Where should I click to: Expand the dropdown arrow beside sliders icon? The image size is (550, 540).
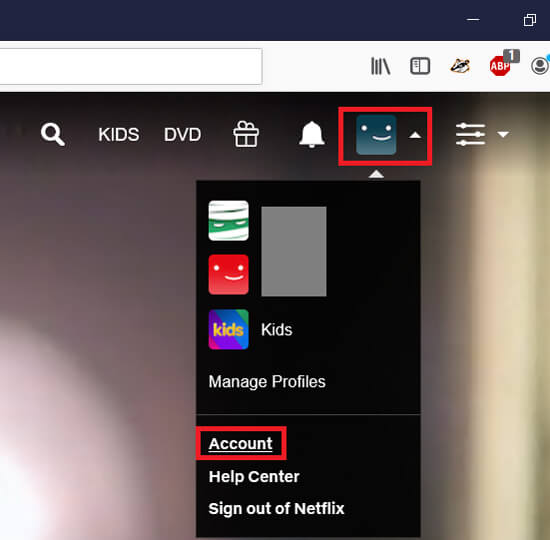(503, 134)
